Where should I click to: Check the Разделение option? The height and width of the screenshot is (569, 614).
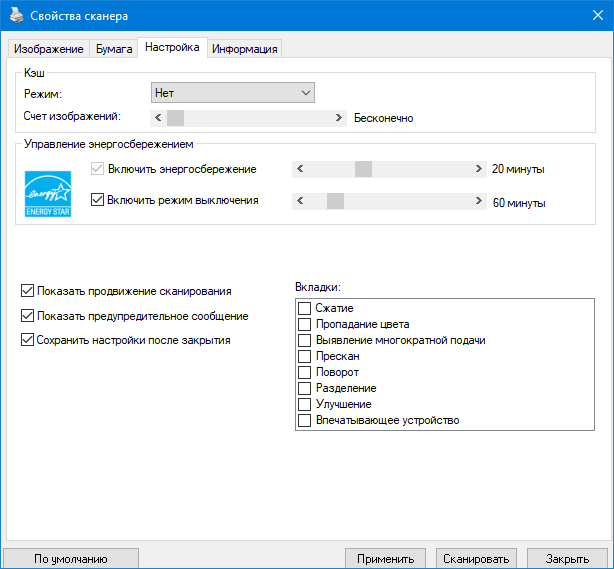pyautogui.click(x=304, y=388)
